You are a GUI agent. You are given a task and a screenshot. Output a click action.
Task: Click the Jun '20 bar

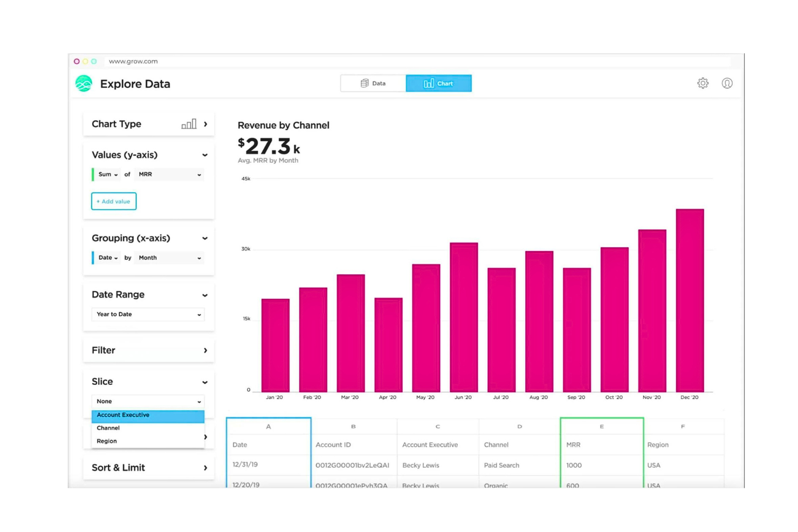(x=464, y=317)
